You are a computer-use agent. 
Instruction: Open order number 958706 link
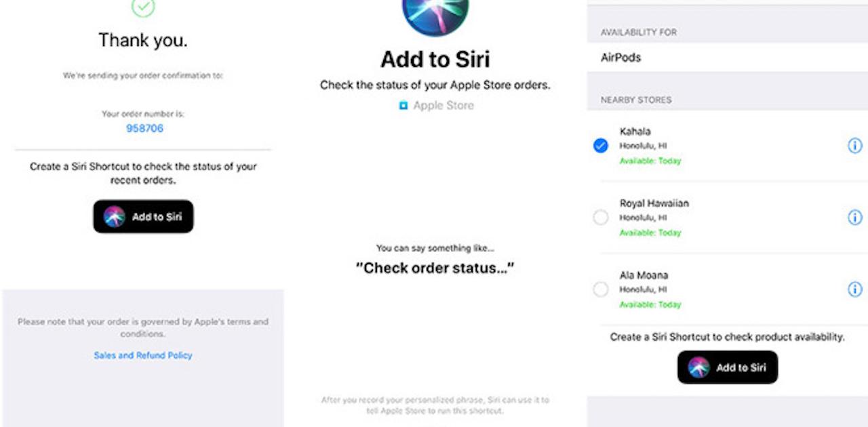point(144,128)
